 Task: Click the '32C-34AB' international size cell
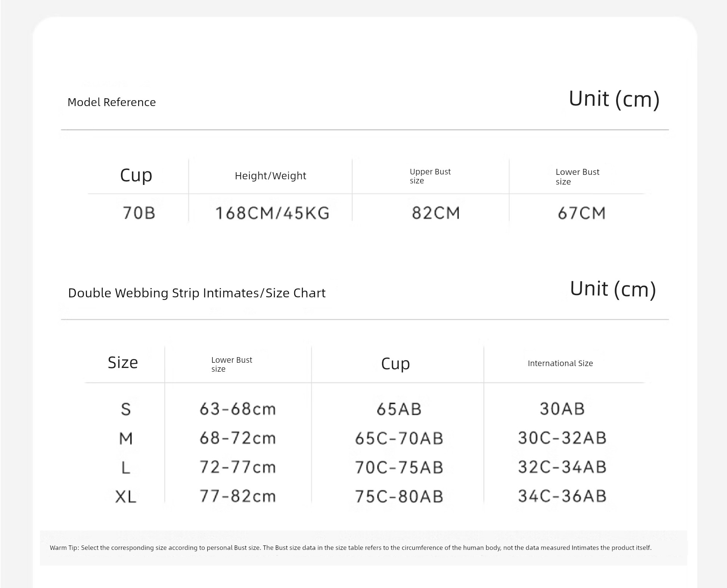point(562,467)
